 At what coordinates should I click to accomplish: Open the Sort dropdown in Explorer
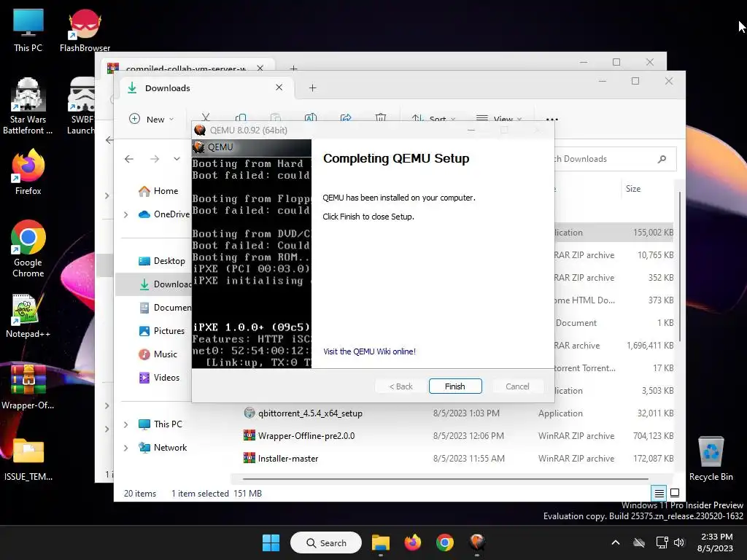click(x=433, y=119)
